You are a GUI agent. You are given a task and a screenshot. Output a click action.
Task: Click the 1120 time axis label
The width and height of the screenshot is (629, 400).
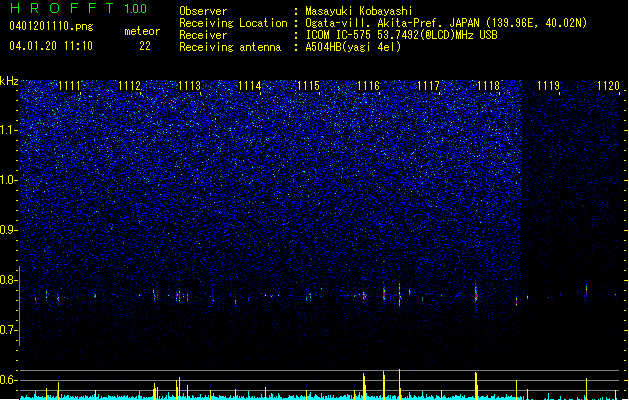(x=608, y=86)
